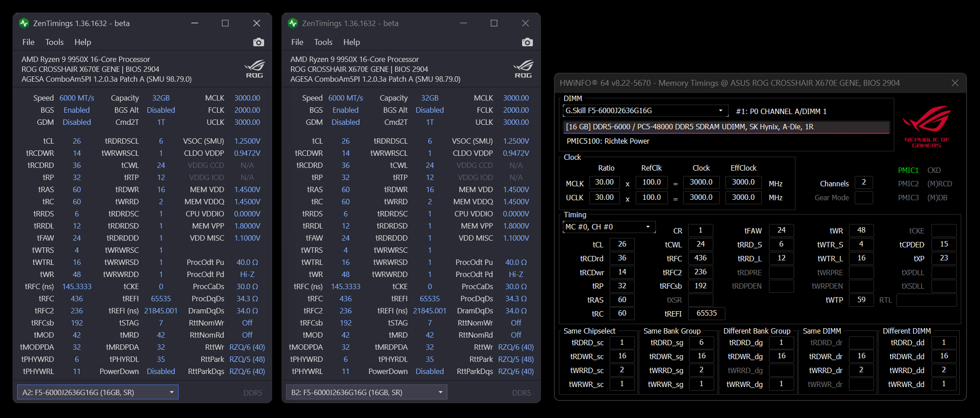The image size is (980, 418).
Task: Click tRFC (ns) 145.3333 in left ZenTimings
Action: coord(77,286)
